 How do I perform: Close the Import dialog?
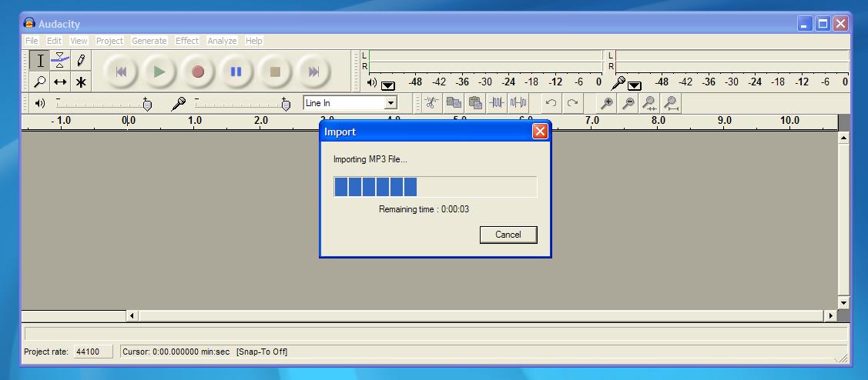click(x=540, y=132)
